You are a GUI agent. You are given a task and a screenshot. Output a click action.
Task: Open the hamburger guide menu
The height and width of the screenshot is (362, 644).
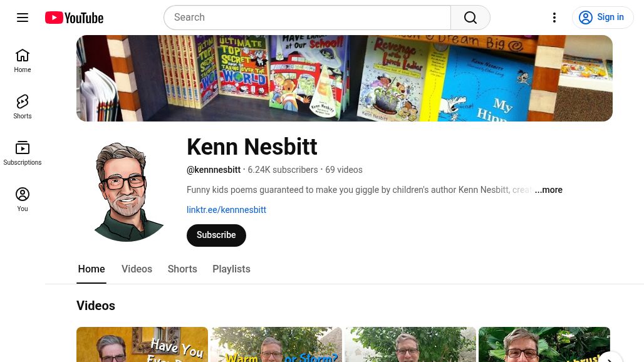(23, 18)
